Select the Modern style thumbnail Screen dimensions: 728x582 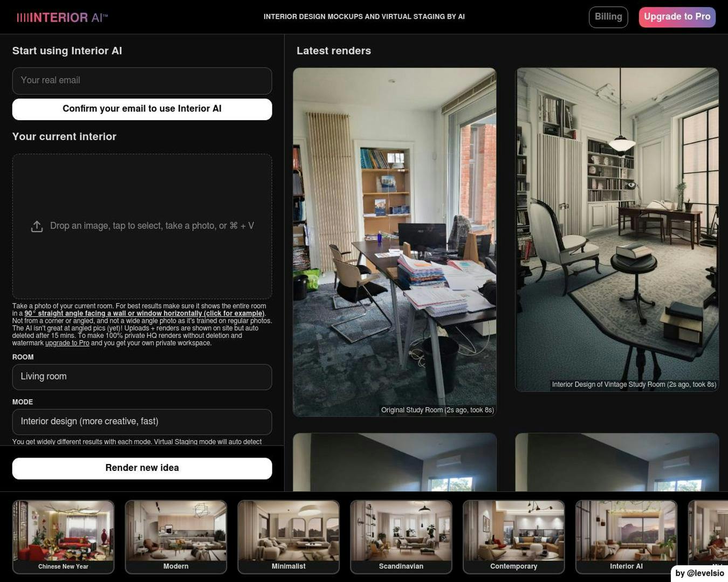[x=176, y=537]
